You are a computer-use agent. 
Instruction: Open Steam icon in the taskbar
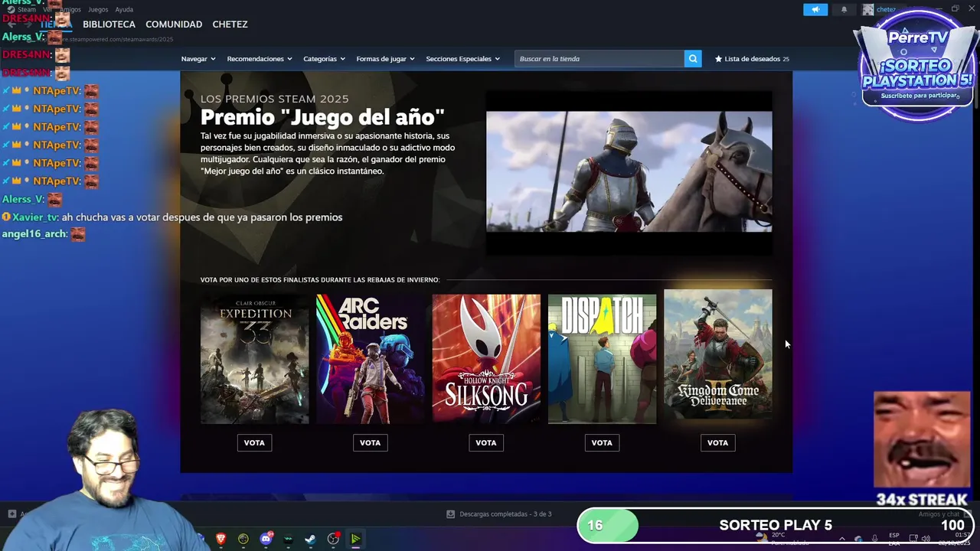tap(310, 539)
